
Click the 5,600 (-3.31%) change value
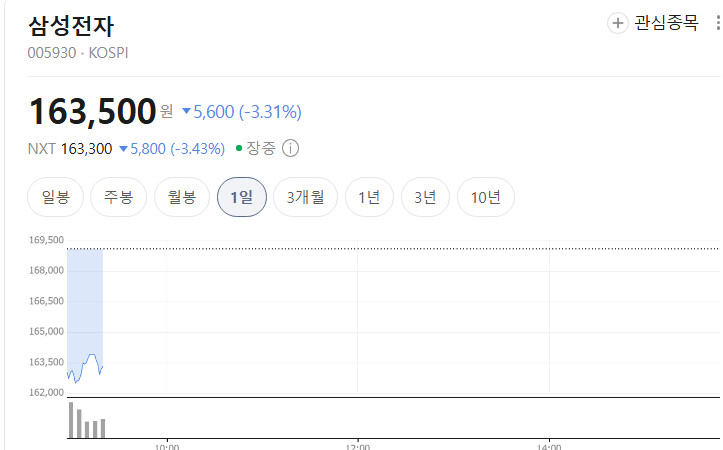(x=242, y=112)
